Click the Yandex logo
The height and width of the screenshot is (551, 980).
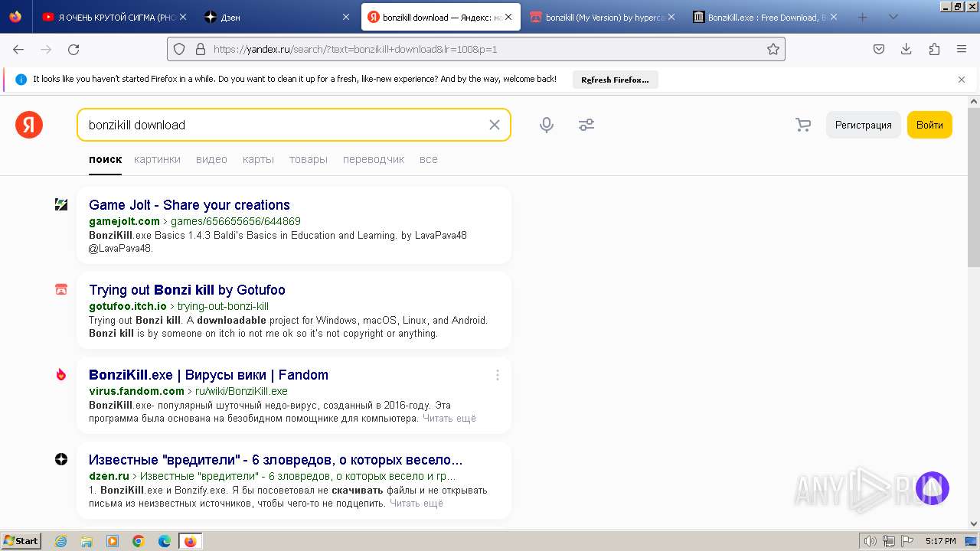click(29, 125)
